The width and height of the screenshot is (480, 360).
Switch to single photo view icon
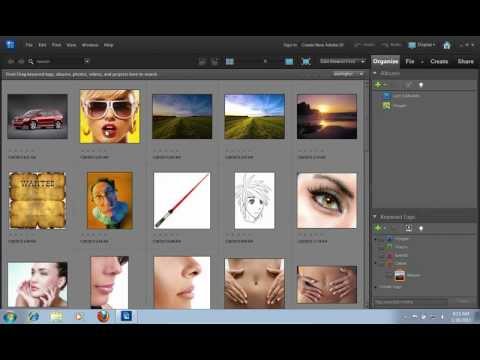click(x=289, y=61)
